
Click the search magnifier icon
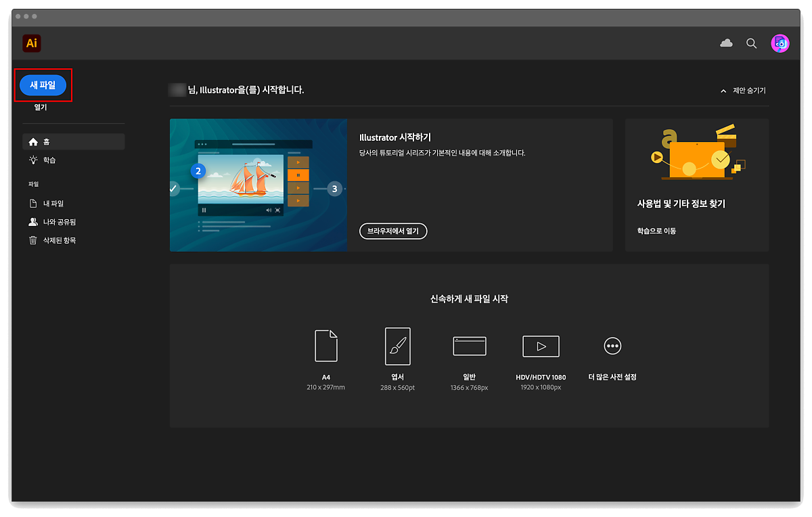pos(751,43)
